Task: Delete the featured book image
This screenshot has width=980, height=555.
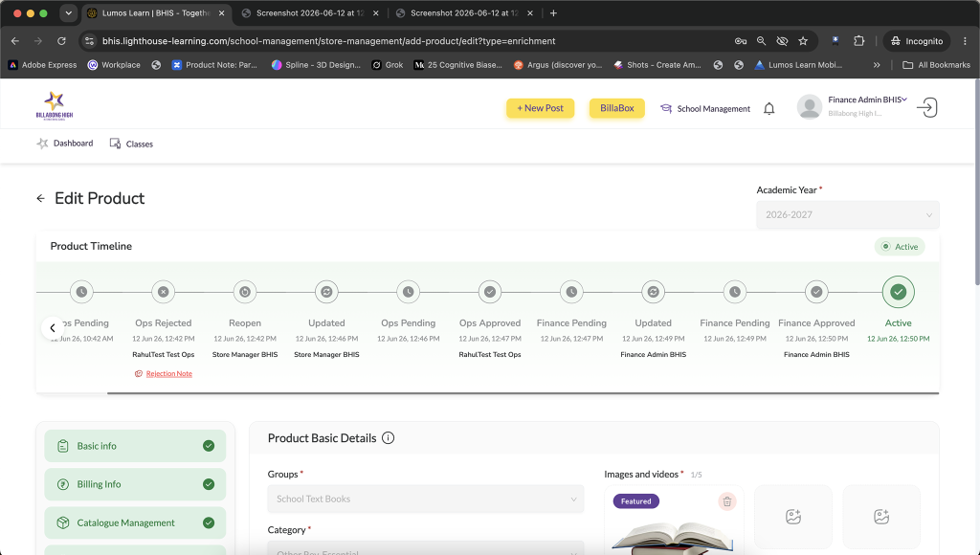Action: click(727, 501)
